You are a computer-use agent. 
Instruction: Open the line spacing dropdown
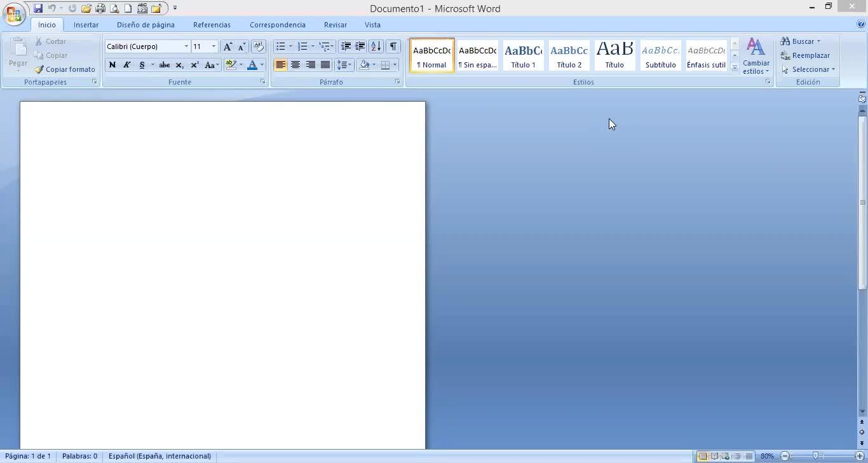pos(344,65)
